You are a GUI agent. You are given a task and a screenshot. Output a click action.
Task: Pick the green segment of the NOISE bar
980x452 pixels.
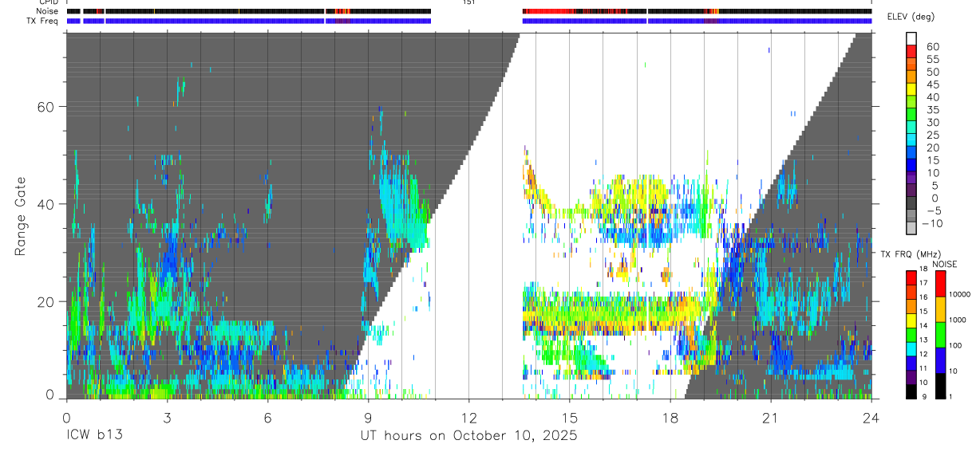(941, 335)
